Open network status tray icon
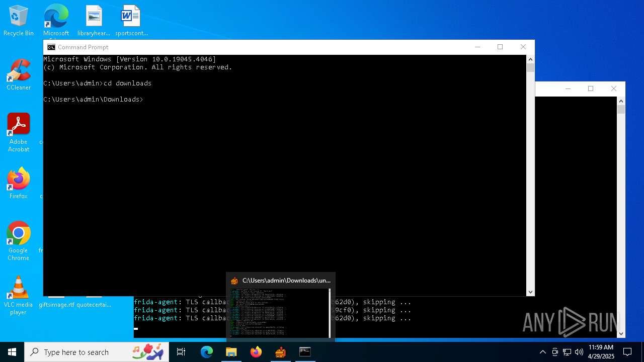 567,352
